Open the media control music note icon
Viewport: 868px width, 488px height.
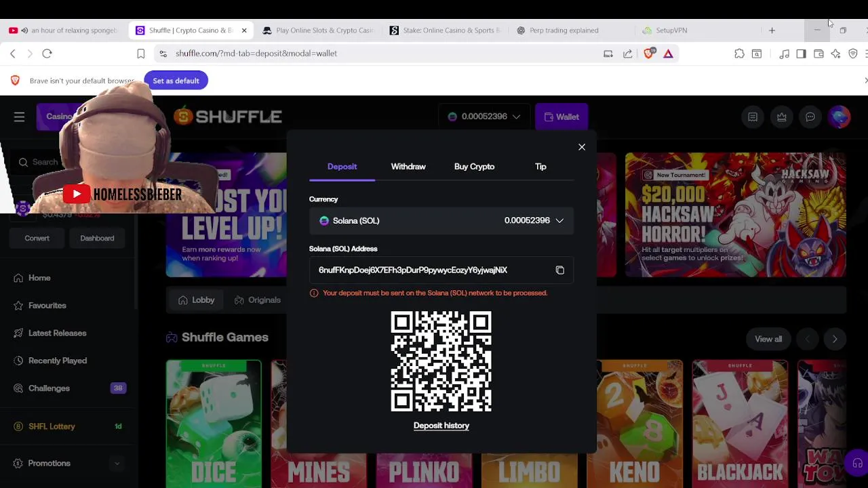(x=784, y=54)
